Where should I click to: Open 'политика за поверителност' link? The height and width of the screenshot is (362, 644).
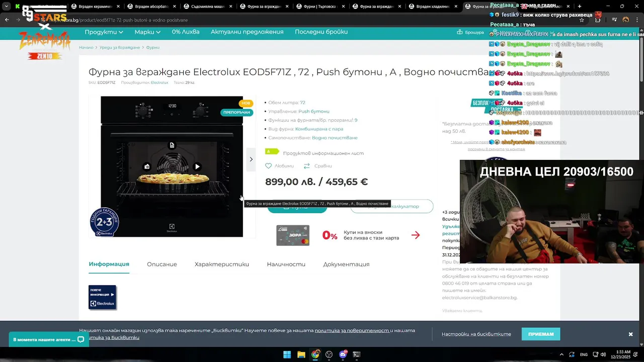click(x=352, y=330)
